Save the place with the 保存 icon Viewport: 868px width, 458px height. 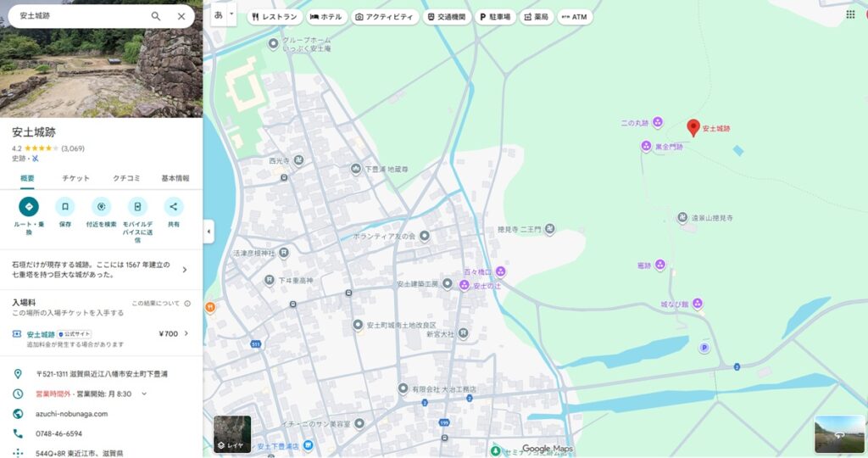[65, 206]
